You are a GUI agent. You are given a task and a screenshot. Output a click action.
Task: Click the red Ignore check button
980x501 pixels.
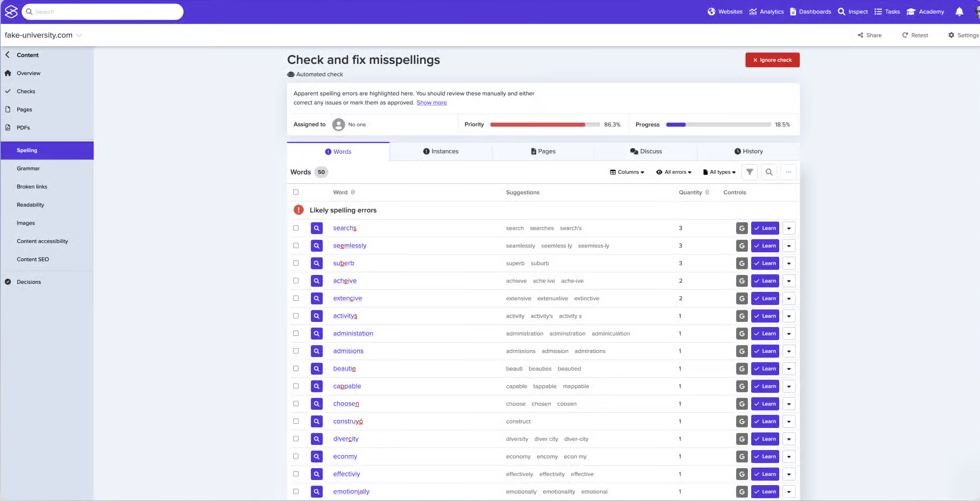[x=772, y=60]
